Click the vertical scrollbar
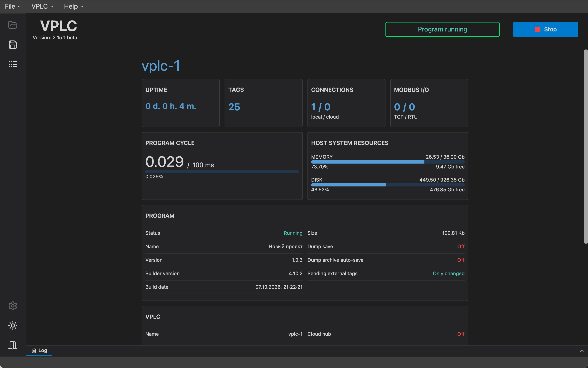The height and width of the screenshot is (368, 588). tap(586, 147)
